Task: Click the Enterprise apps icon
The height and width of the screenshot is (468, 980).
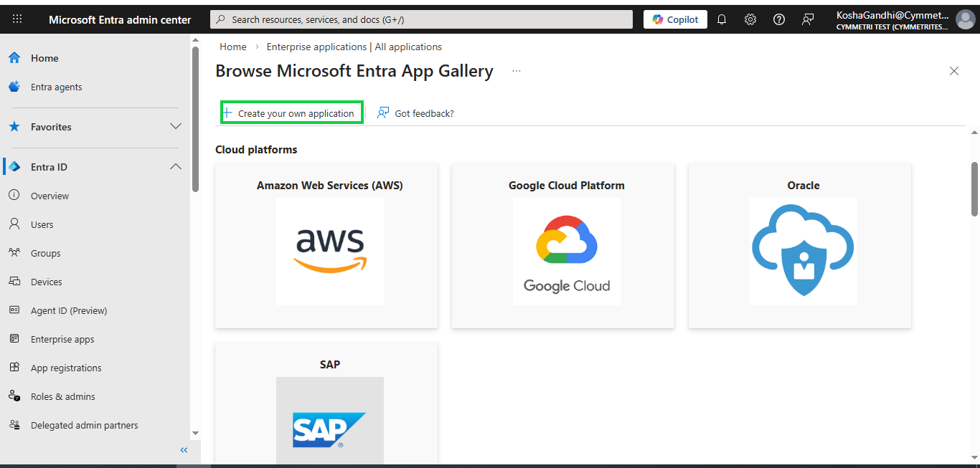Action: point(14,338)
